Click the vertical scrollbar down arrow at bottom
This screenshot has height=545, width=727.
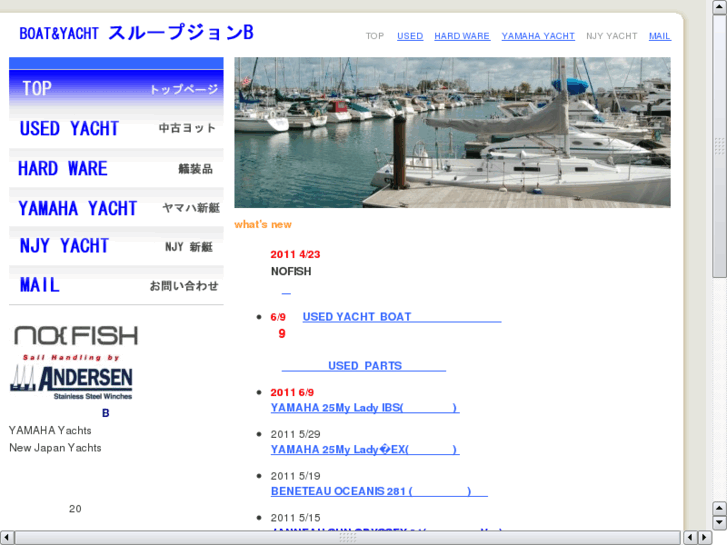[720, 523]
